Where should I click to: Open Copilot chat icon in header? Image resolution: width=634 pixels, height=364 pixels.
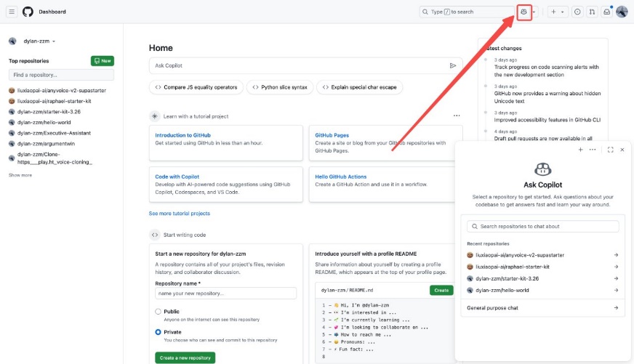tap(524, 12)
